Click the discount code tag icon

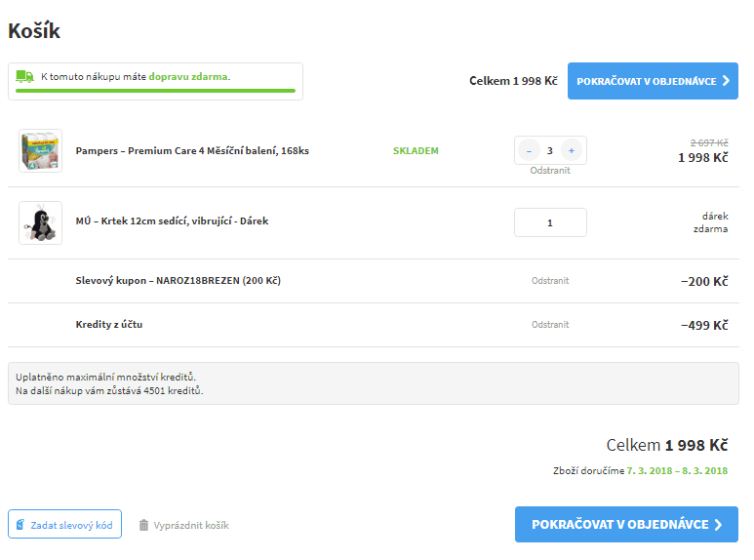pyautogui.click(x=20, y=525)
